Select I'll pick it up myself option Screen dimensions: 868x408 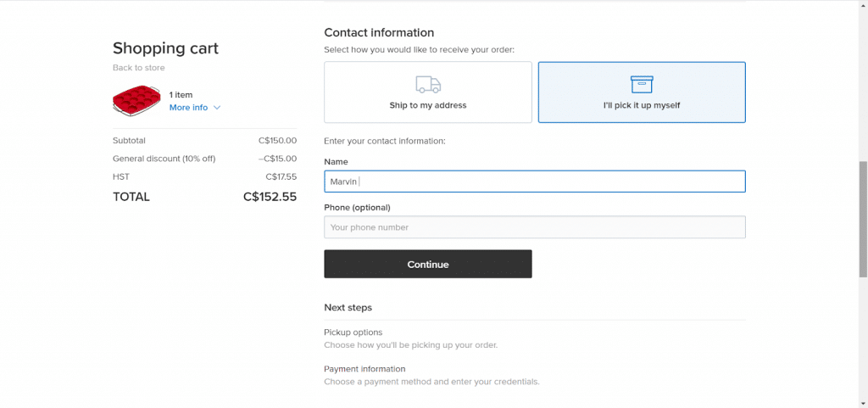click(642, 92)
